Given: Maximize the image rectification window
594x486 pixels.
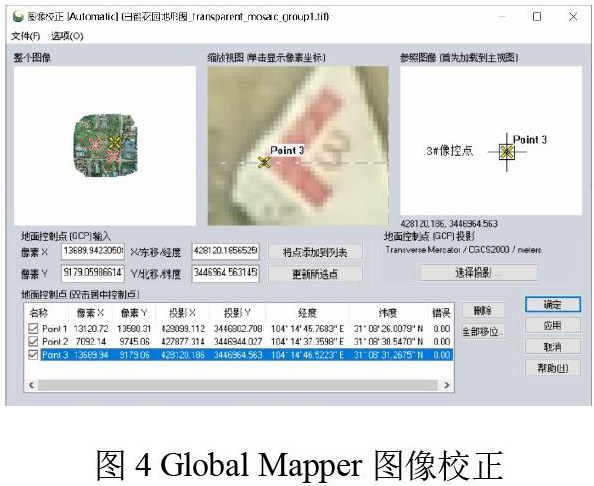Looking at the screenshot, I should [537, 17].
